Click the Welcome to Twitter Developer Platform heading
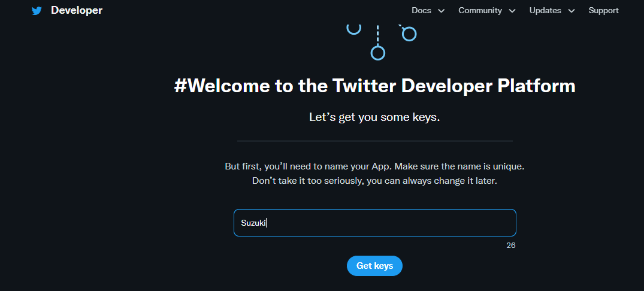The image size is (644, 291). coord(374,86)
